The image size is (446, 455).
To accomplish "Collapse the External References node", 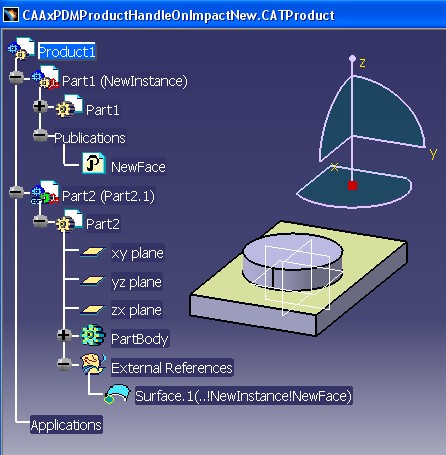I will point(64,364).
